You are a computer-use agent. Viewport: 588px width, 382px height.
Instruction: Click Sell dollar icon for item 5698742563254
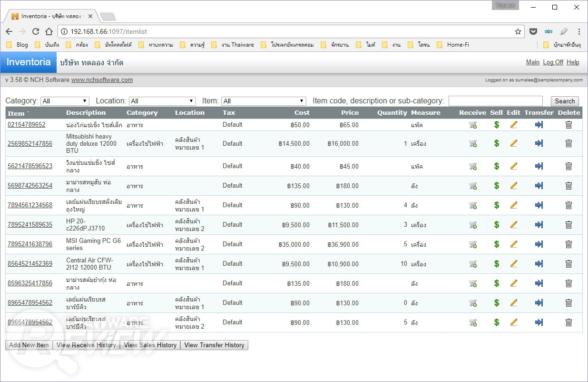point(496,186)
